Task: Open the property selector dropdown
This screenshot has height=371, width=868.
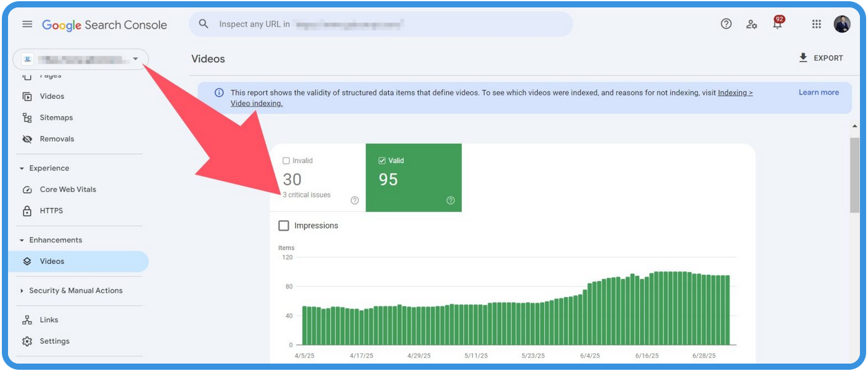Action: (135, 58)
